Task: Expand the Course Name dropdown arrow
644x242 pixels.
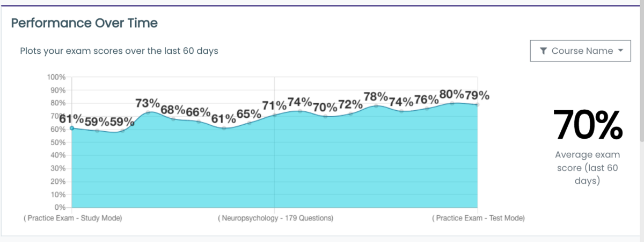Action: click(620, 51)
